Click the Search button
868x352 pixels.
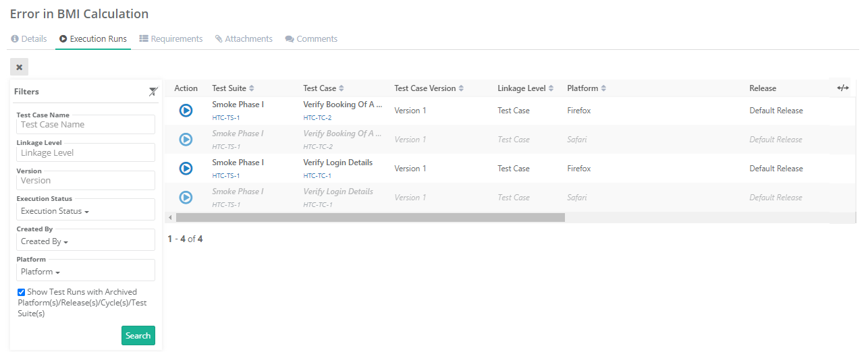click(x=138, y=336)
